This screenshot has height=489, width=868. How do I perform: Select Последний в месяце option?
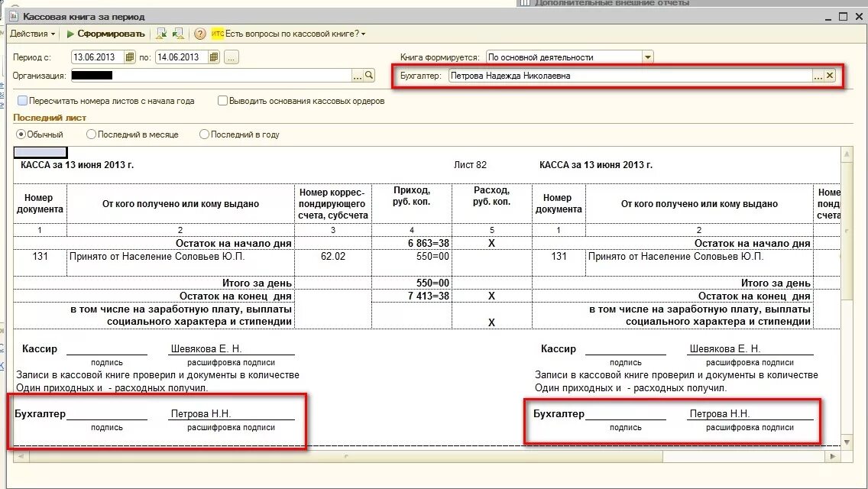pos(92,134)
